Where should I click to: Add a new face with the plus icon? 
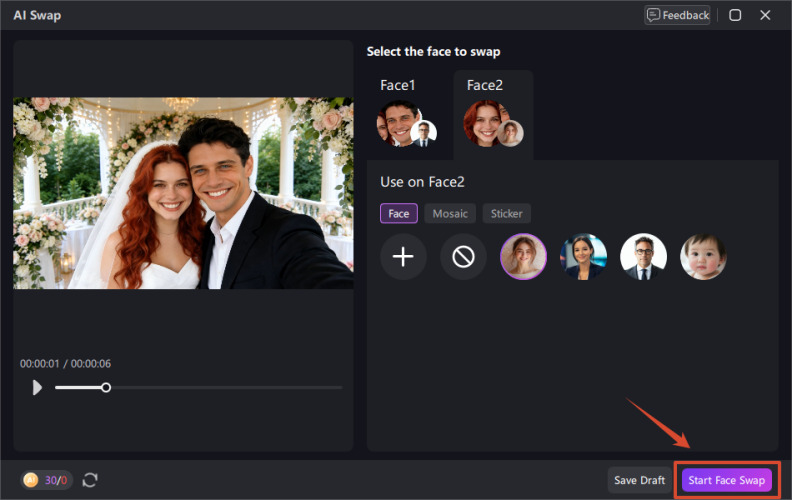pyautogui.click(x=403, y=257)
